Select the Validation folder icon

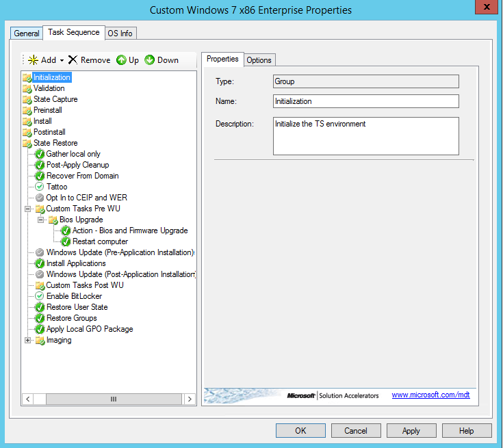point(27,88)
